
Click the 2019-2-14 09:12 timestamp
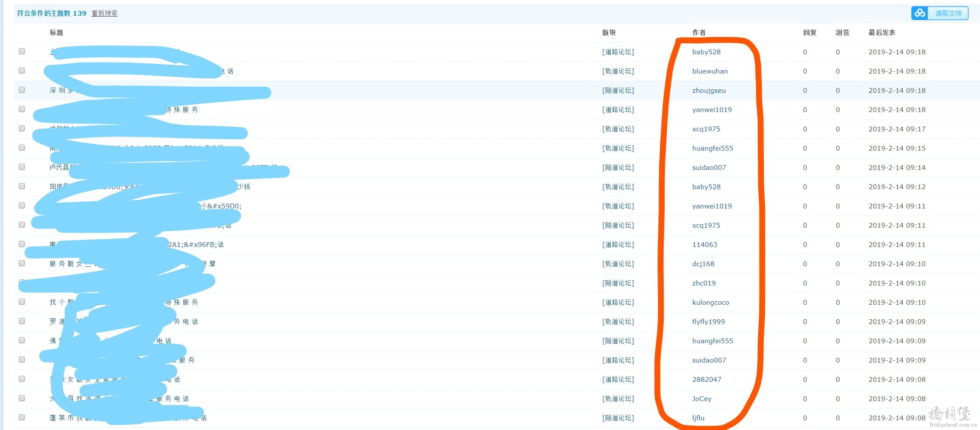897,187
